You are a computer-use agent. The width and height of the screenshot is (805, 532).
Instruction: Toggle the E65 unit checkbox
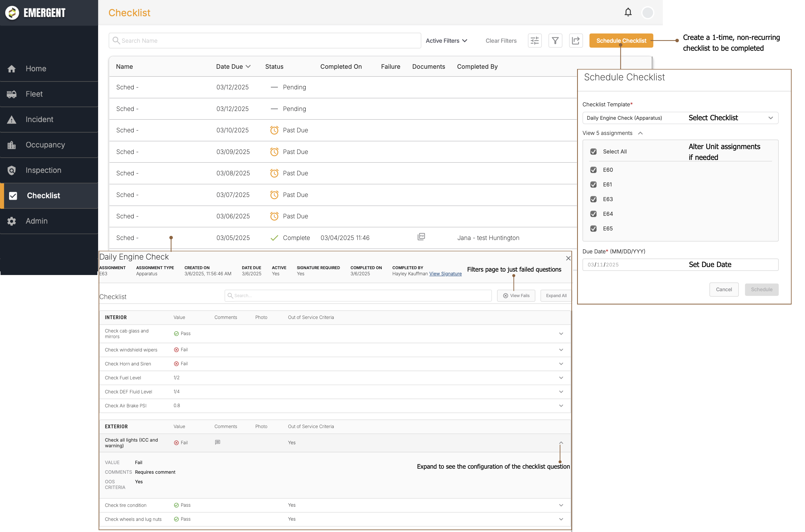(x=593, y=229)
